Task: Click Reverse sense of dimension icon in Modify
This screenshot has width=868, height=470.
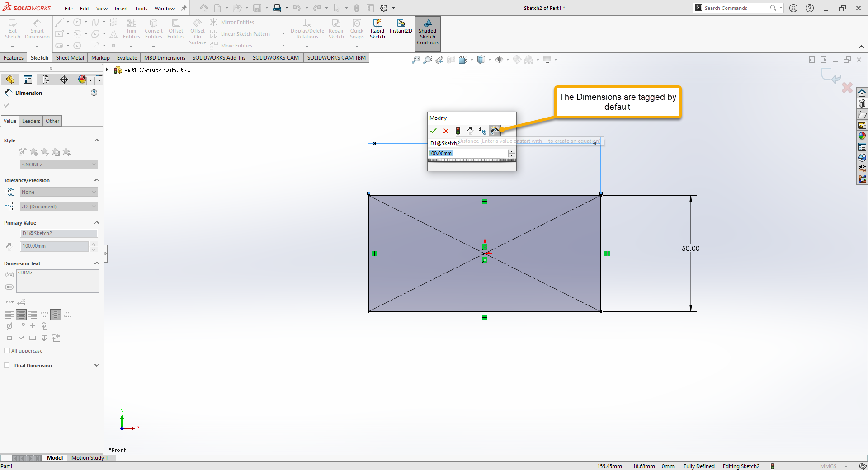Action: pyautogui.click(x=470, y=131)
